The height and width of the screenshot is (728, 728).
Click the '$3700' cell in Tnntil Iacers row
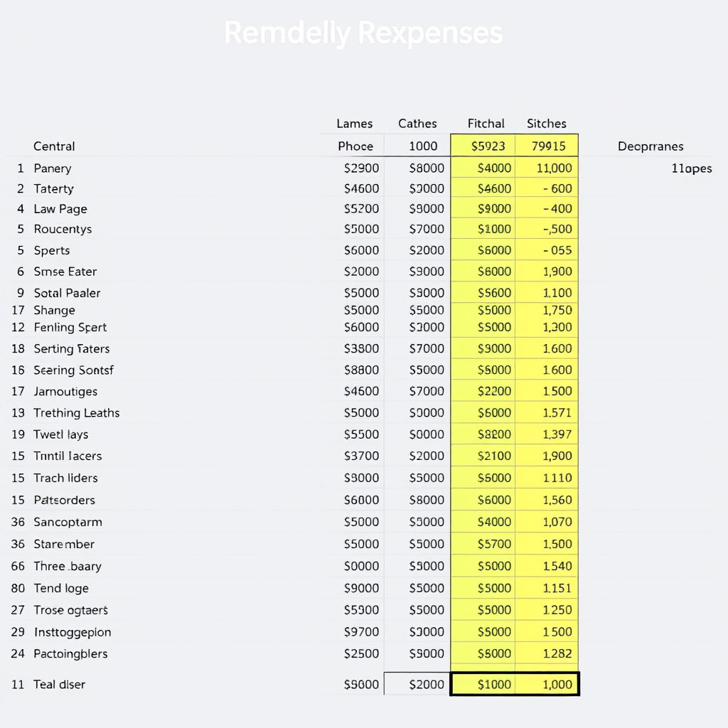[x=361, y=456]
